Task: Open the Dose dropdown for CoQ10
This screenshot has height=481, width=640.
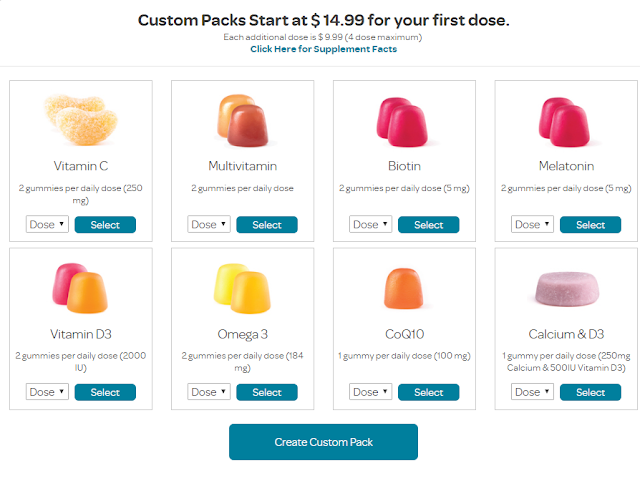Action: coord(371,392)
